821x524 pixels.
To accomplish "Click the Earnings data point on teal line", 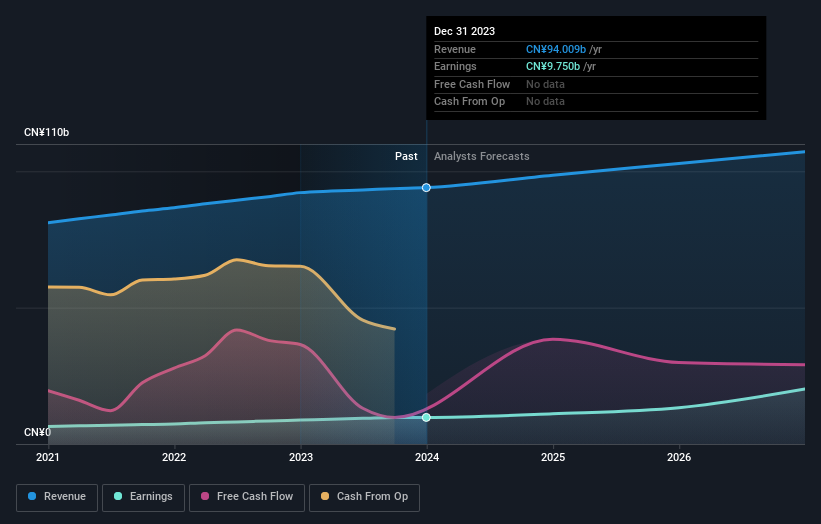I will coord(426,417).
